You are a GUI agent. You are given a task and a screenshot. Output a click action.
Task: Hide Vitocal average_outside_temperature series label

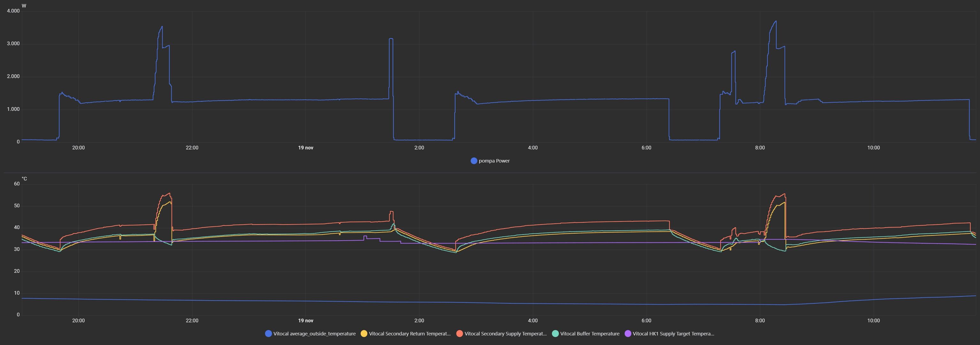click(314, 334)
